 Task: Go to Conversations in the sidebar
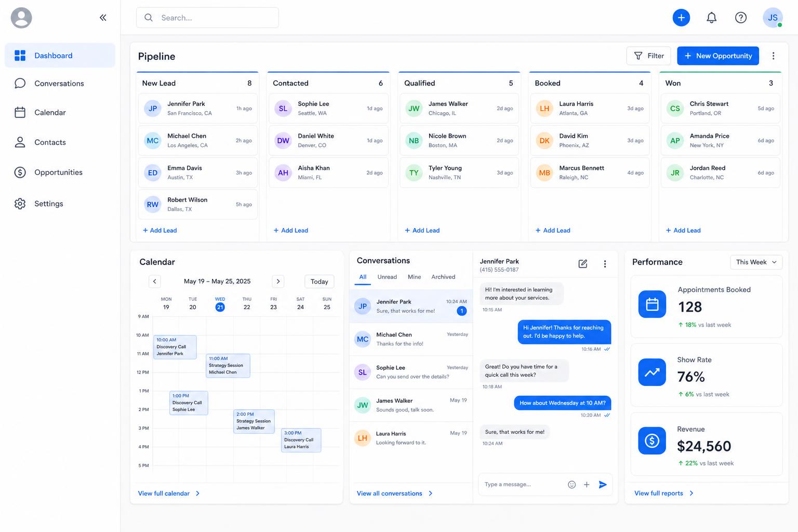pyautogui.click(x=60, y=84)
